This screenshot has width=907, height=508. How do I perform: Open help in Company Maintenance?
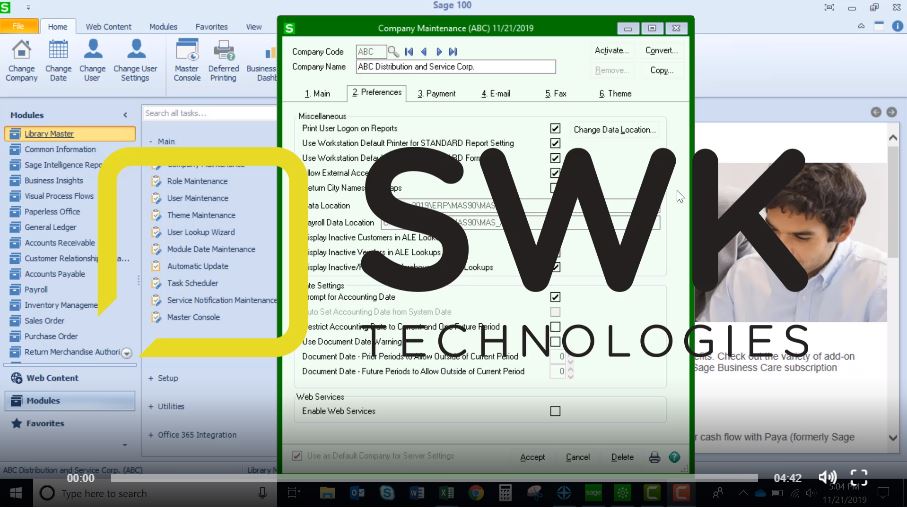point(674,457)
